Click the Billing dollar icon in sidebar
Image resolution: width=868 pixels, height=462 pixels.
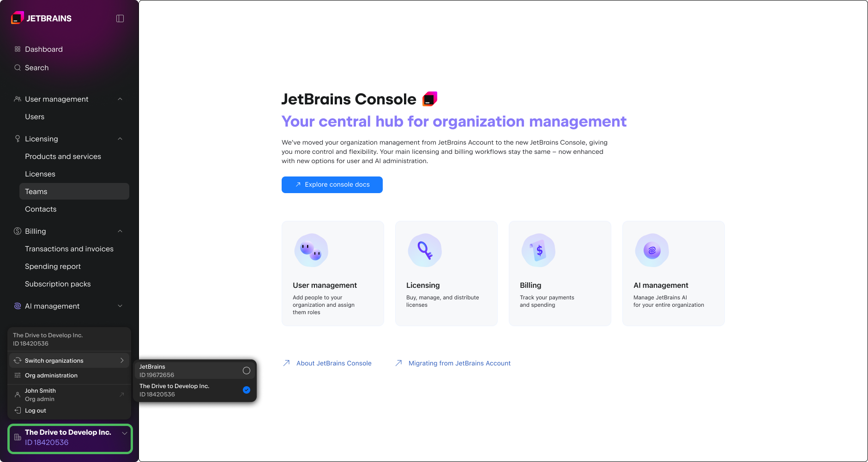17,231
